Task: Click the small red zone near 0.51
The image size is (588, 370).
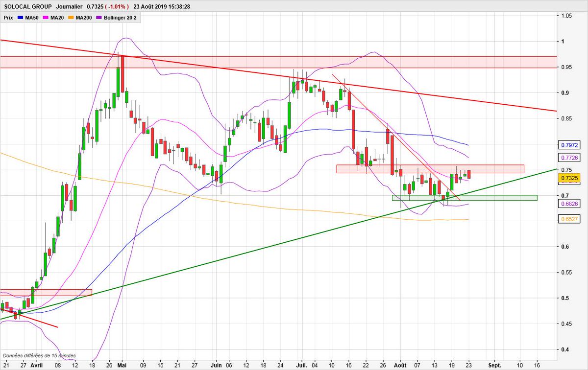Action: click(46, 293)
